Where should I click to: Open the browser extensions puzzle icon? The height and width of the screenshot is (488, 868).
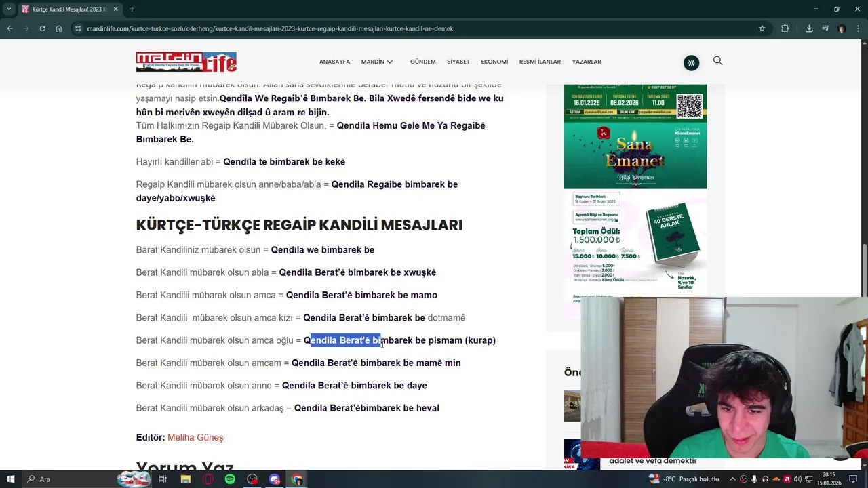coord(785,28)
